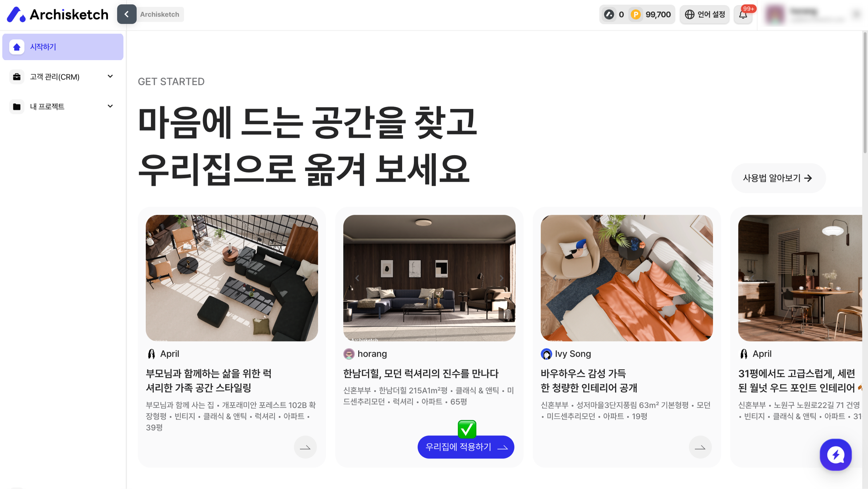
Task: Click the page vertical scrollbar
Action: [x=864, y=93]
